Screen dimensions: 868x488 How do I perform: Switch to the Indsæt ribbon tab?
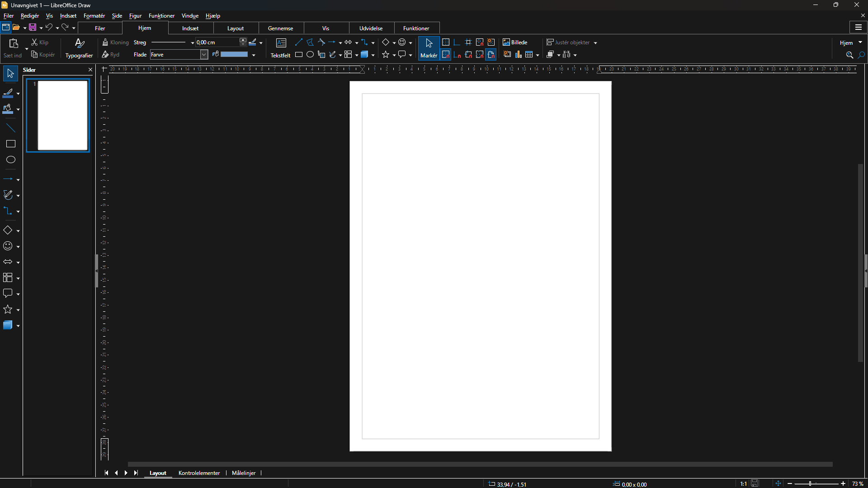[190, 28]
